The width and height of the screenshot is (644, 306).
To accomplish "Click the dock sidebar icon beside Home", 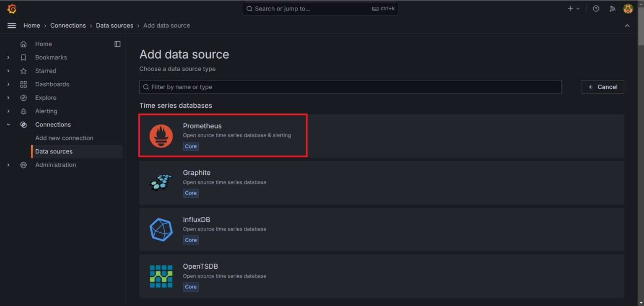I will click(x=117, y=44).
